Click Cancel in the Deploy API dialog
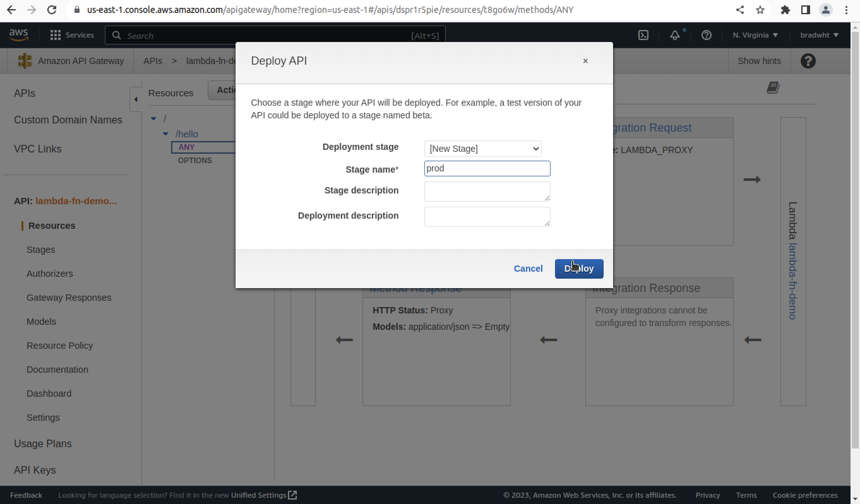The width and height of the screenshot is (860, 504). (x=528, y=269)
